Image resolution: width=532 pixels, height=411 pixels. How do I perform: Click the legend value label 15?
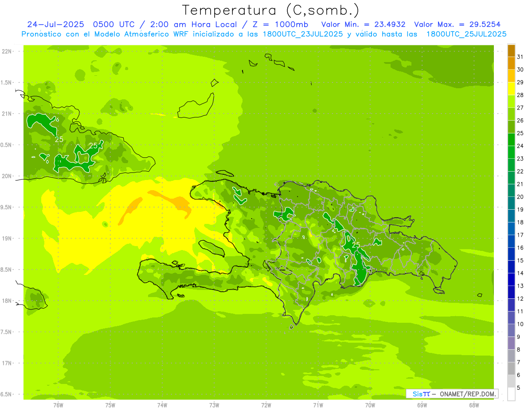click(520, 260)
